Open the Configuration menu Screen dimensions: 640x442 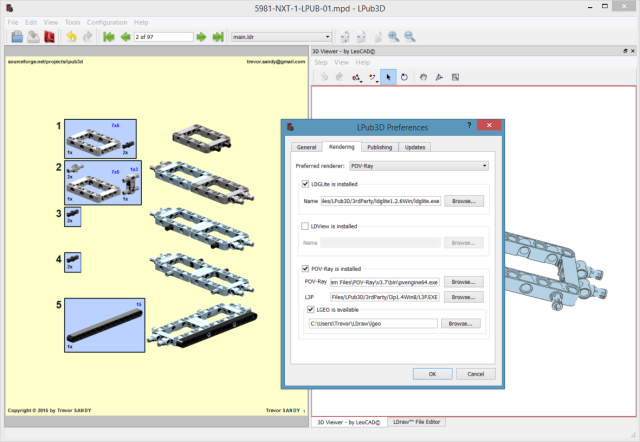click(107, 21)
